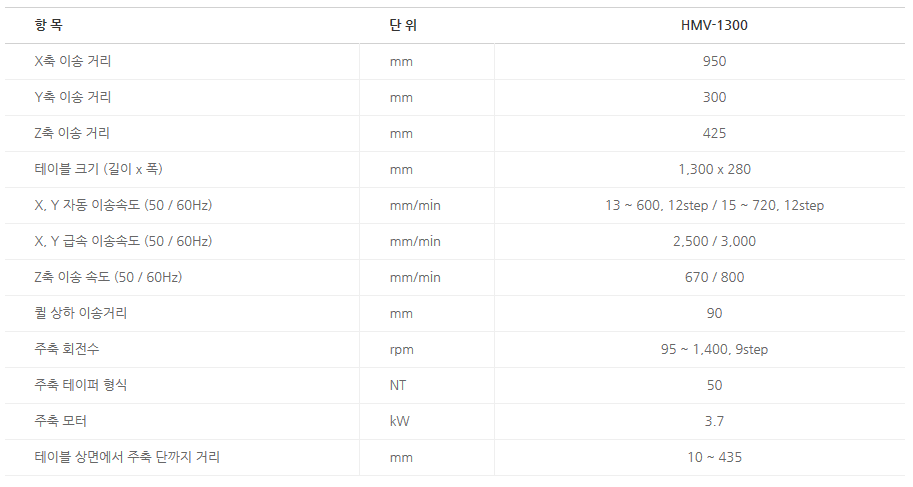
Task: Click the spindle speed 95 ~ 1,400, 9step
Action: tap(714, 349)
